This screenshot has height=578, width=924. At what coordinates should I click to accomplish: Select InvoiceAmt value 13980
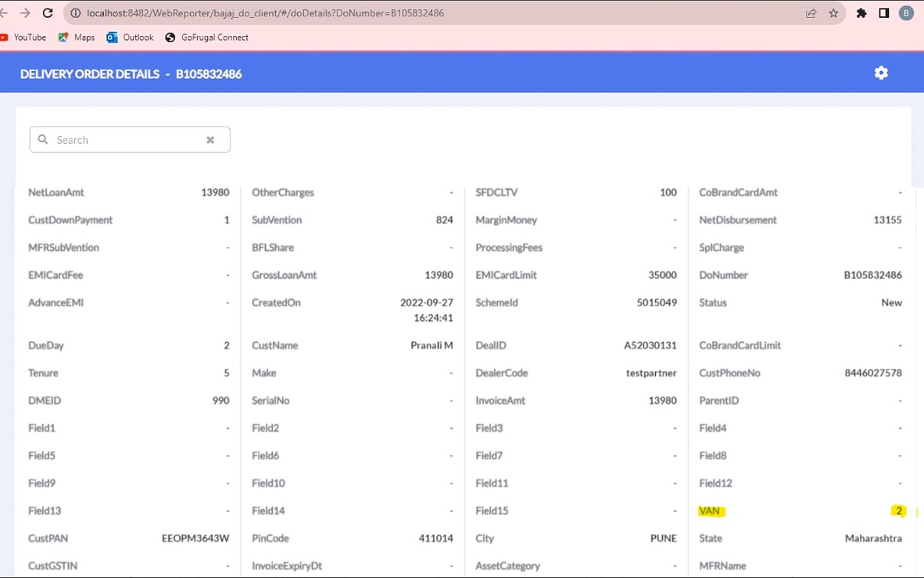click(x=662, y=401)
